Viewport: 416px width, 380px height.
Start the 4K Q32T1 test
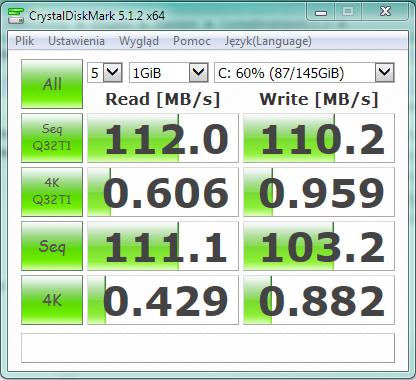[52, 192]
